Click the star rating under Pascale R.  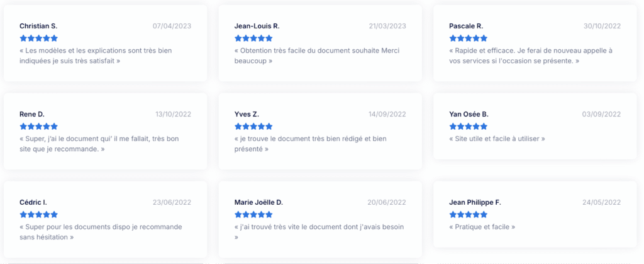[469, 38]
